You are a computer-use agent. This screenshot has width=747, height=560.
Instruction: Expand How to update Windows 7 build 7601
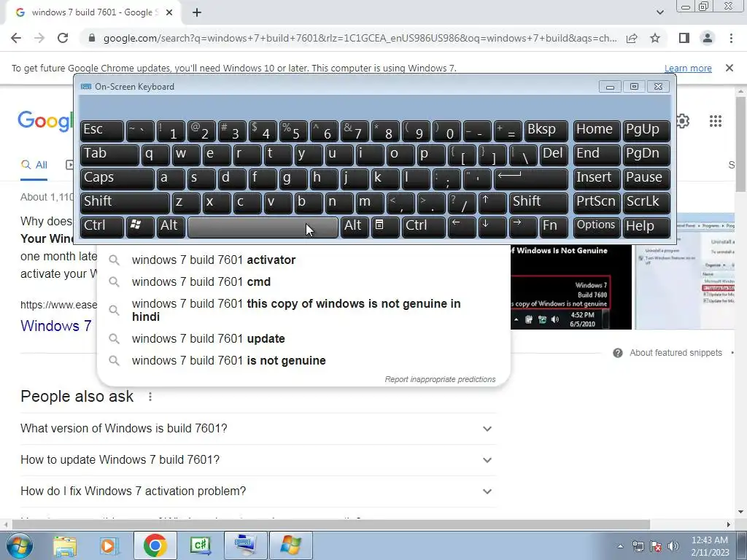[258, 460]
